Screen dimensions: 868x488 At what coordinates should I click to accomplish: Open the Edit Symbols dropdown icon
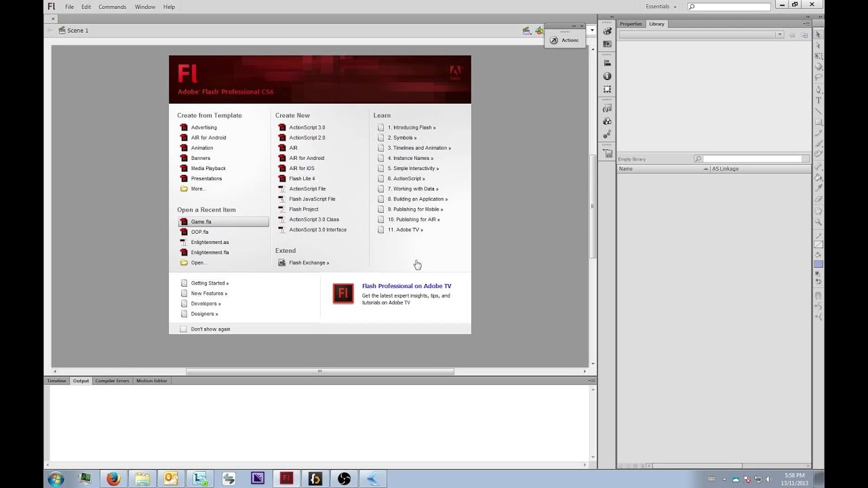click(538, 30)
